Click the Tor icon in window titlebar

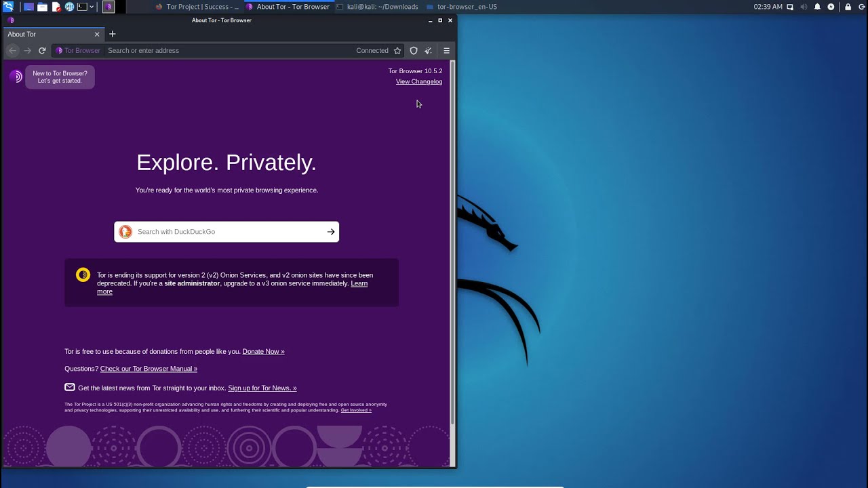[x=10, y=20]
